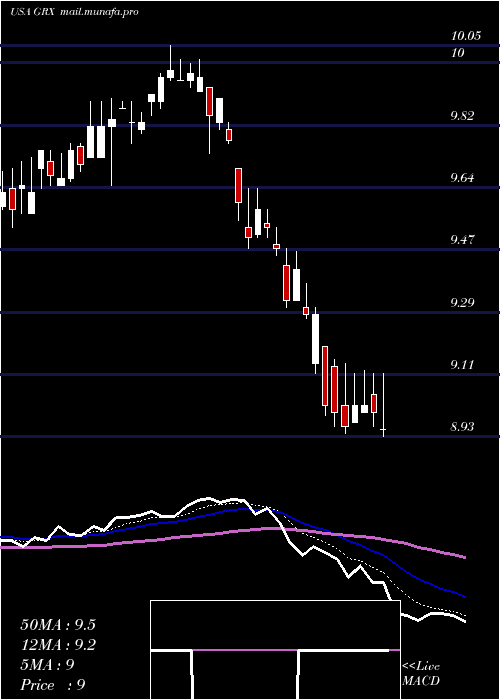Select the 10.05 price level label
The width and height of the screenshot is (500, 700).
(466, 36)
